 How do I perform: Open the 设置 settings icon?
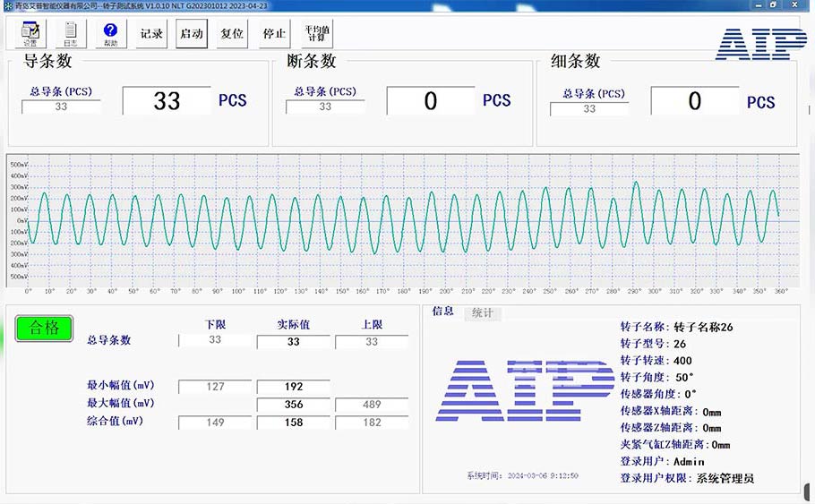tap(30, 33)
